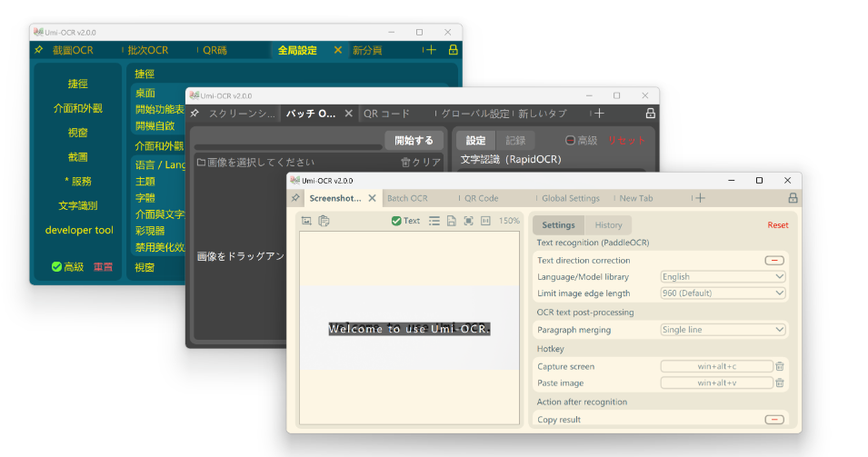The height and width of the screenshot is (457, 868).
Task: Click the Capture screen hotkey field win+alt+c
Action: (717, 366)
